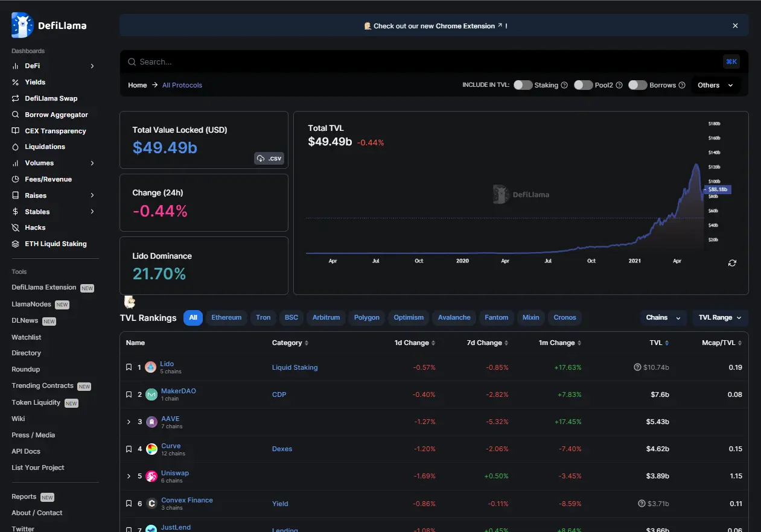Click the search magnifier icon
Image resolution: width=761 pixels, height=532 pixels.
click(x=132, y=62)
